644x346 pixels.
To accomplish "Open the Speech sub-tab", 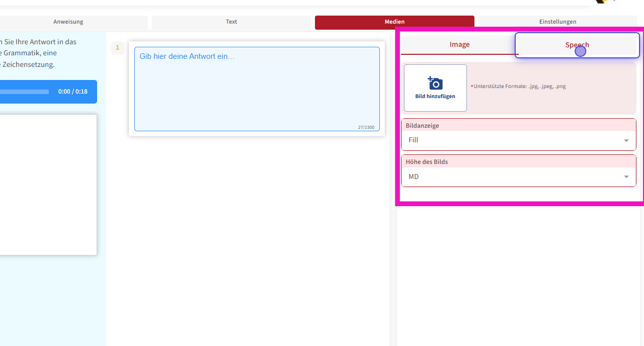I will point(577,45).
